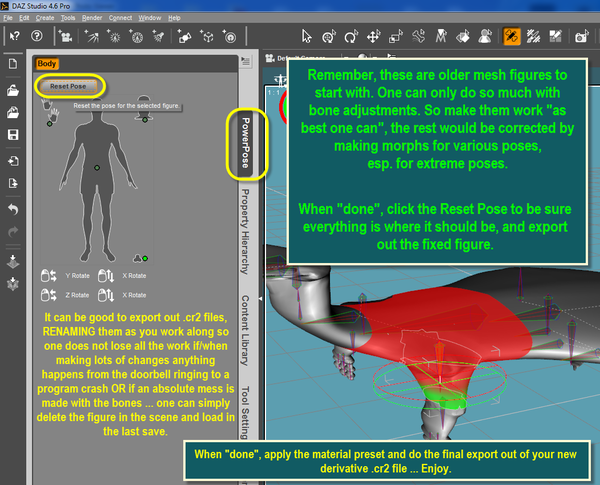Viewport: 600px width, 485px height.
Task: Click the Save floppy disk icon
Action: click(13, 135)
